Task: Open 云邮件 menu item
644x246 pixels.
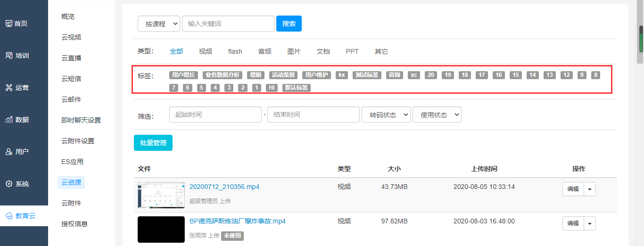Action: [71, 99]
